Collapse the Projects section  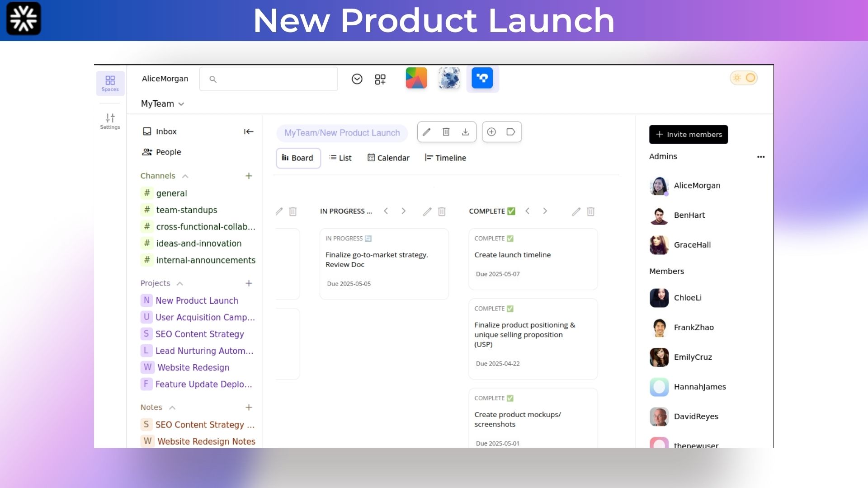pos(179,284)
